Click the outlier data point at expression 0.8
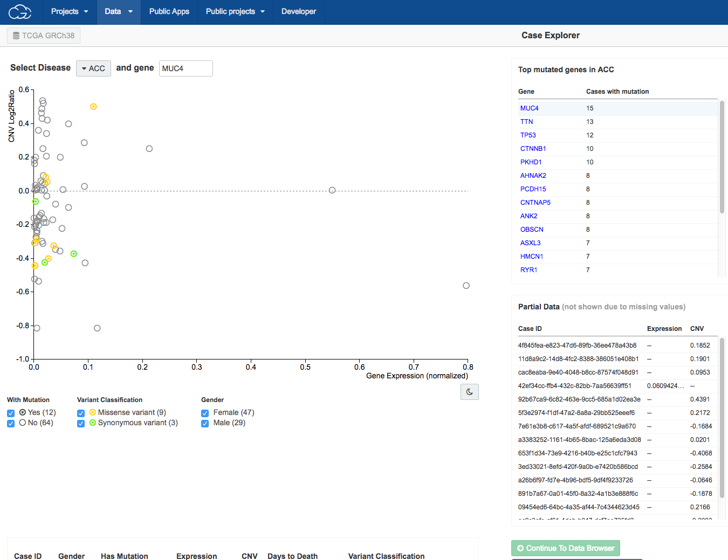Viewport: 728px width, 560px height. pyautogui.click(x=466, y=286)
